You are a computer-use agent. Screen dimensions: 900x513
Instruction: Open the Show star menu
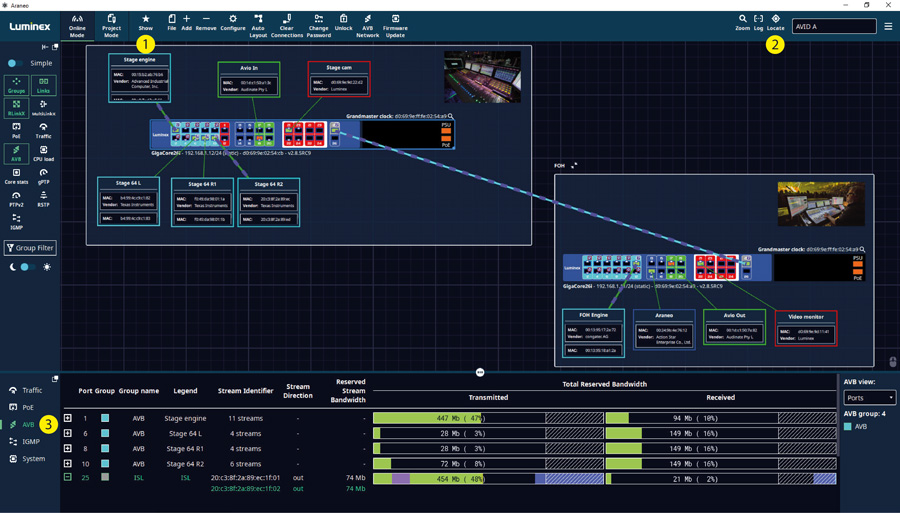pos(146,23)
